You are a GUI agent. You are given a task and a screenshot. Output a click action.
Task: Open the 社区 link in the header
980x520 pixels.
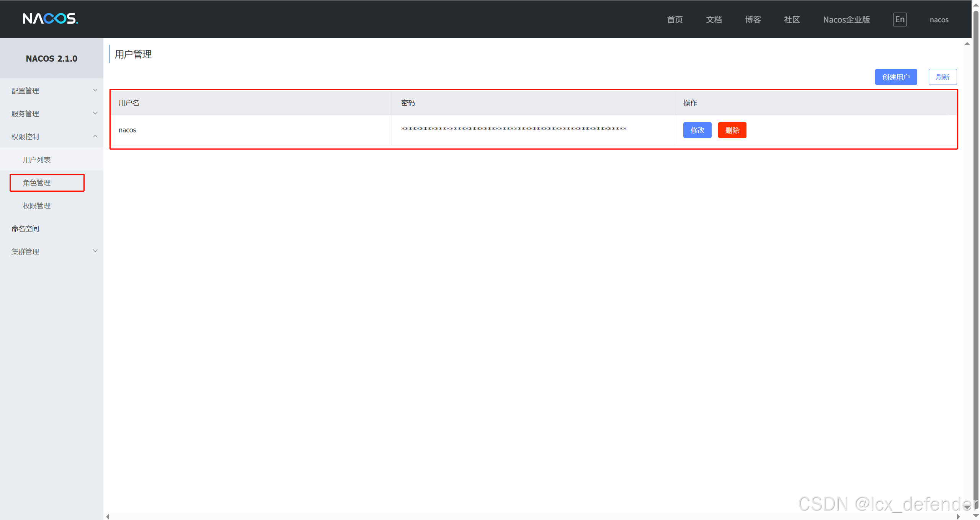point(792,20)
